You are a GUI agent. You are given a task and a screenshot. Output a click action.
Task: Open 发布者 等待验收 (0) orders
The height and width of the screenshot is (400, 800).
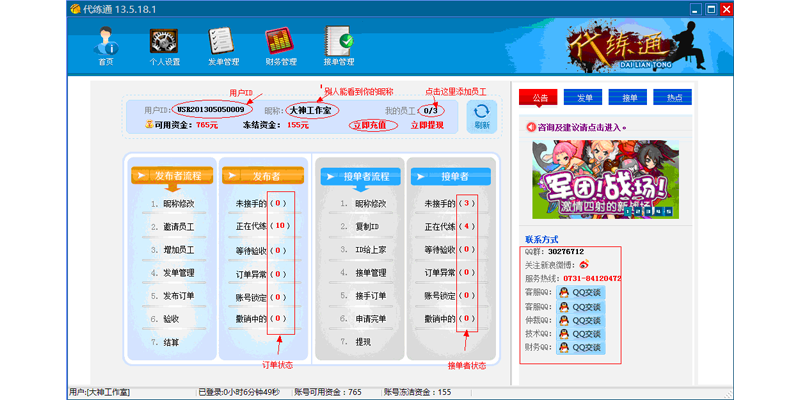pyautogui.click(x=261, y=250)
